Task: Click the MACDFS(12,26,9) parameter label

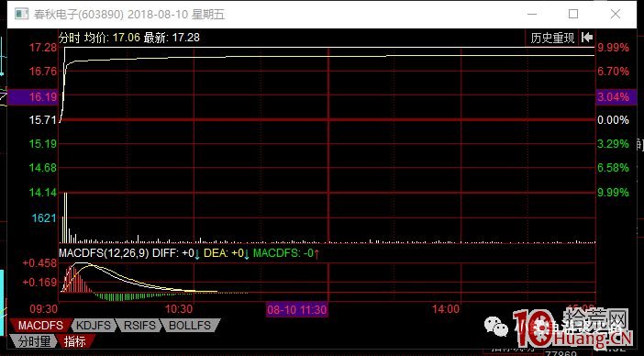Action: point(104,253)
